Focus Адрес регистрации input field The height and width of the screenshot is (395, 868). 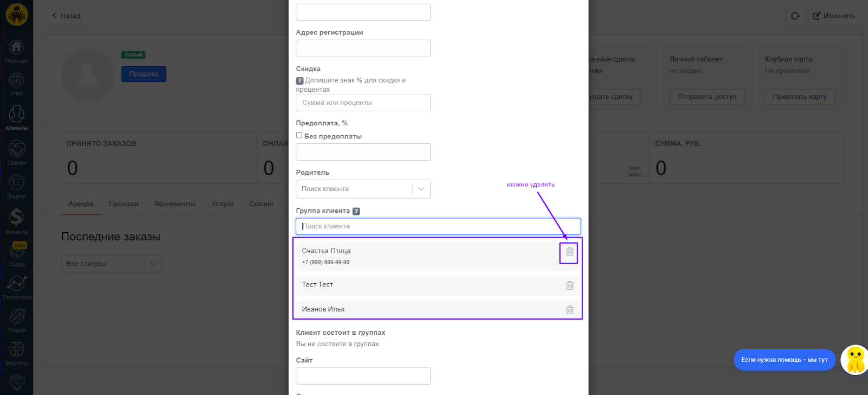coord(363,48)
